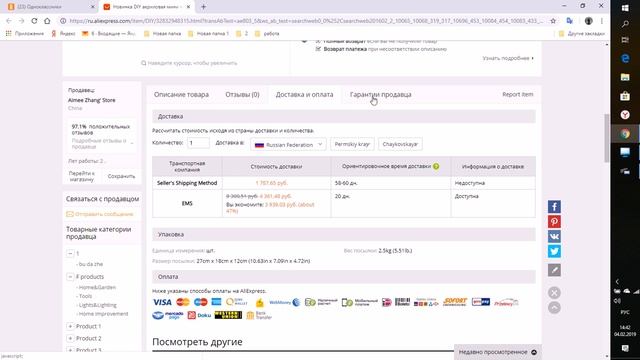Click the translate page icon
Image resolution: width=640 pixels, height=360 pixels.
pos(570,21)
